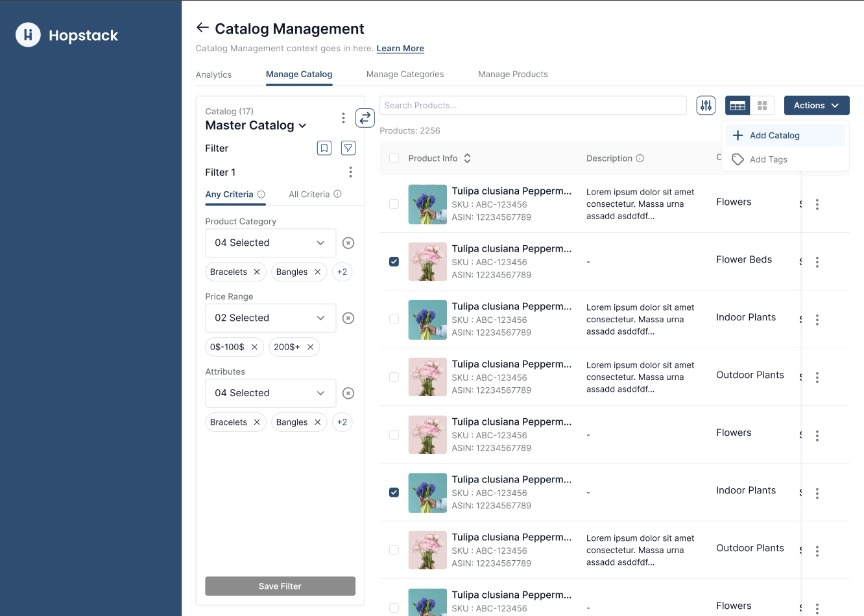Viewport: 864px width, 616px height.
Task: Click into the Search Products field
Action: (533, 106)
